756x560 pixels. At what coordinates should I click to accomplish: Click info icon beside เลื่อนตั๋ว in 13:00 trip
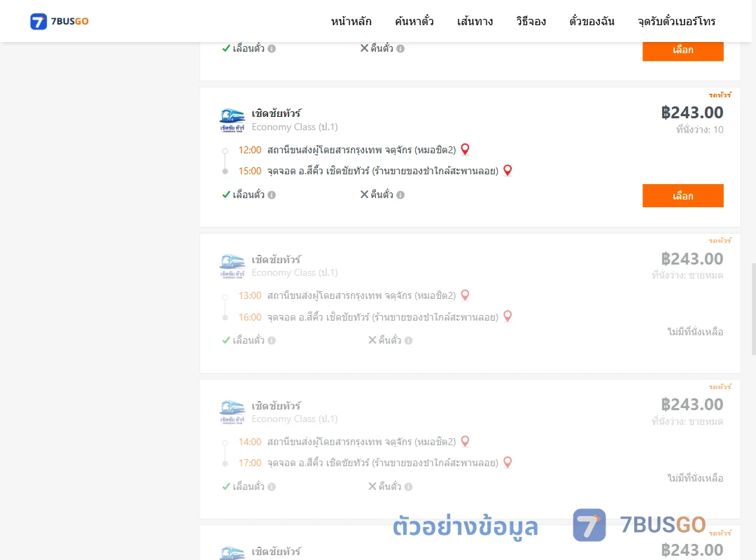(x=272, y=340)
